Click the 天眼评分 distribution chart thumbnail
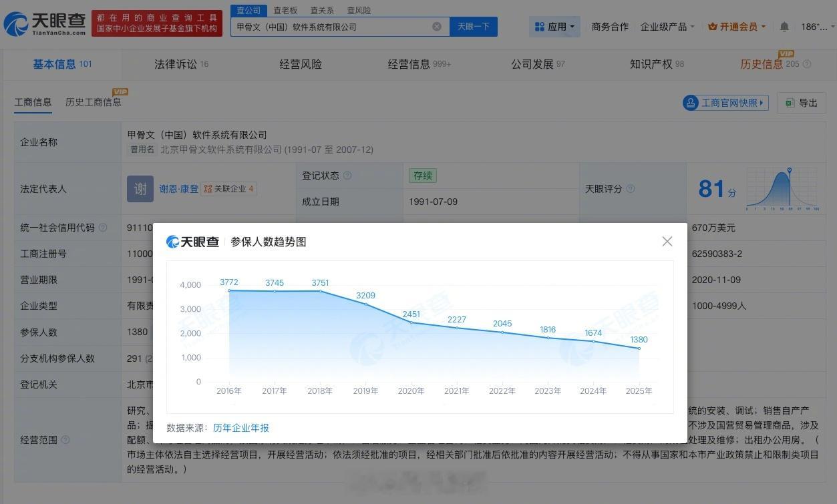837x504 pixels. (x=783, y=189)
